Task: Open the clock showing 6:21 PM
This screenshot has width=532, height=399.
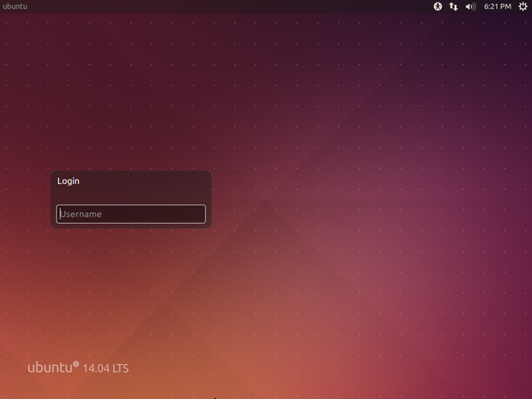Action: 497,7
